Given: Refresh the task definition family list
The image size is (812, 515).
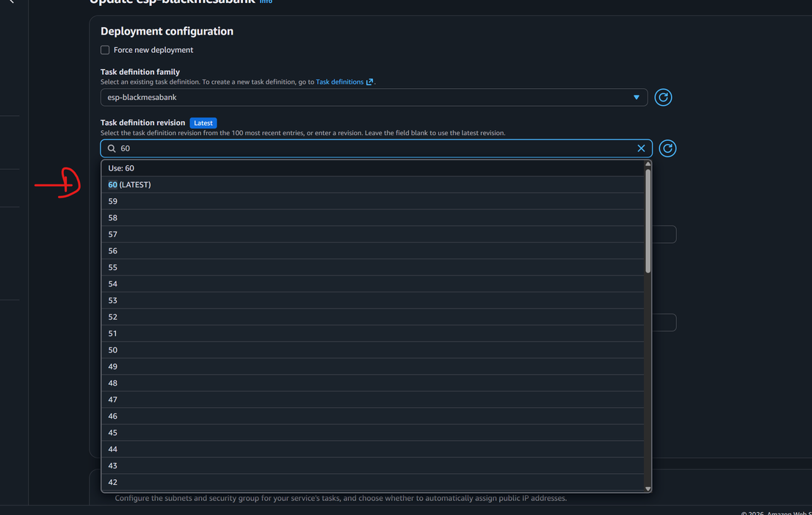Looking at the screenshot, I should coord(663,97).
